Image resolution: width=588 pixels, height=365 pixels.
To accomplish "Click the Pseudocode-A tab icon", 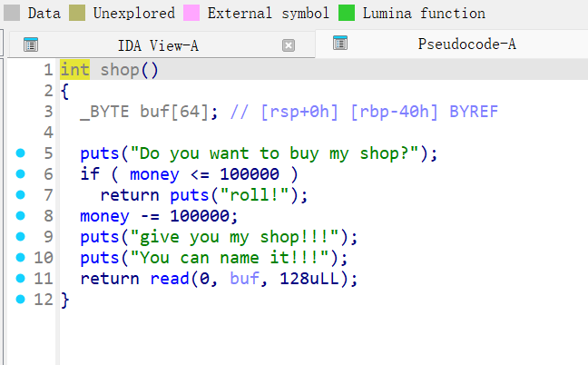I will tap(340, 43).
